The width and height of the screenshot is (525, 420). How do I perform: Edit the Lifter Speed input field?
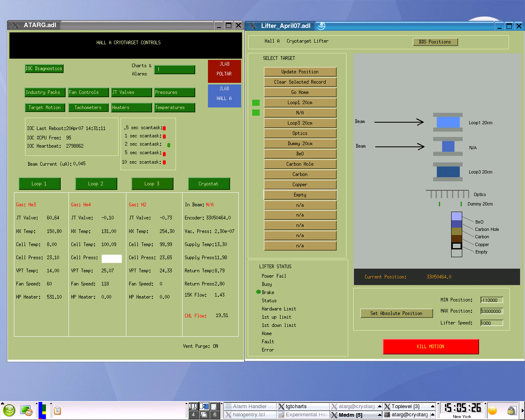pos(492,323)
